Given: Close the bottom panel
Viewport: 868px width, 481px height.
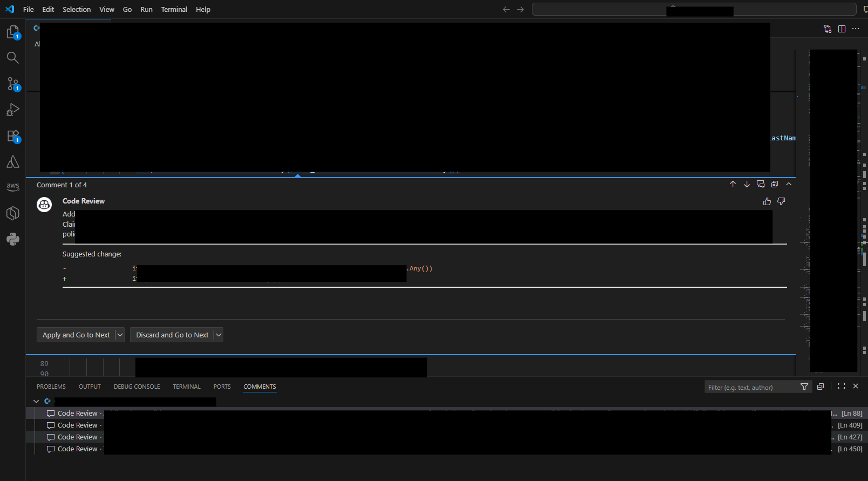Looking at the screenshot, I should tap(856, 387).
